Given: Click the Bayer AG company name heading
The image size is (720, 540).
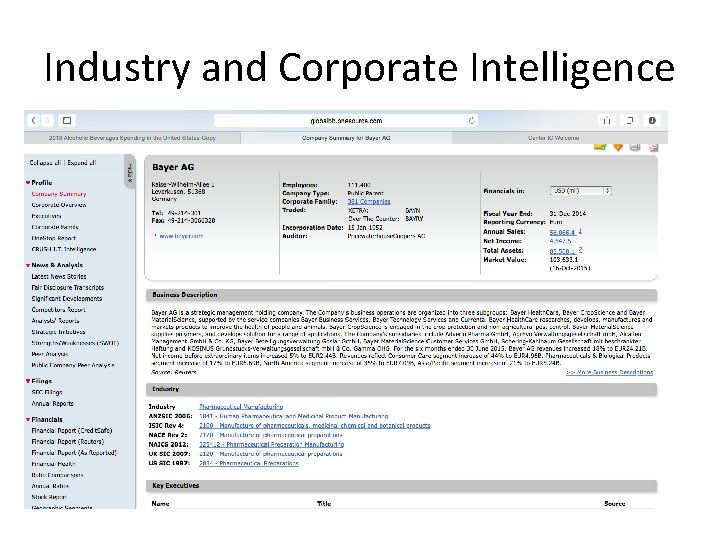Looking at the screenshot, I should (x=173, y=167).
